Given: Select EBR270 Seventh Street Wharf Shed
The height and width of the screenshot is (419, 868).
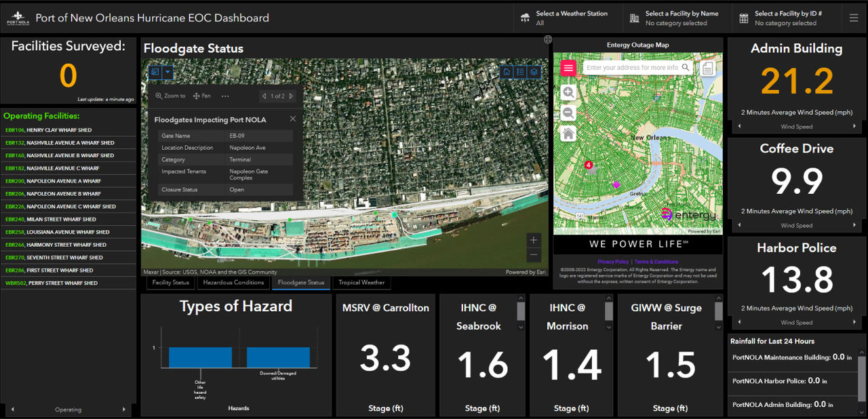Looking at the screenshot, I should 68,258.
